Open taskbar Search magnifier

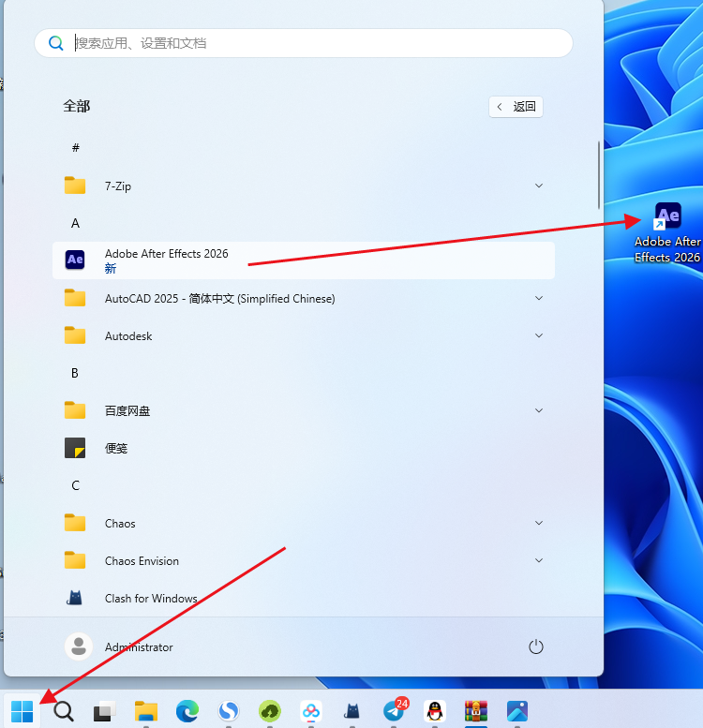click(63, 711)
